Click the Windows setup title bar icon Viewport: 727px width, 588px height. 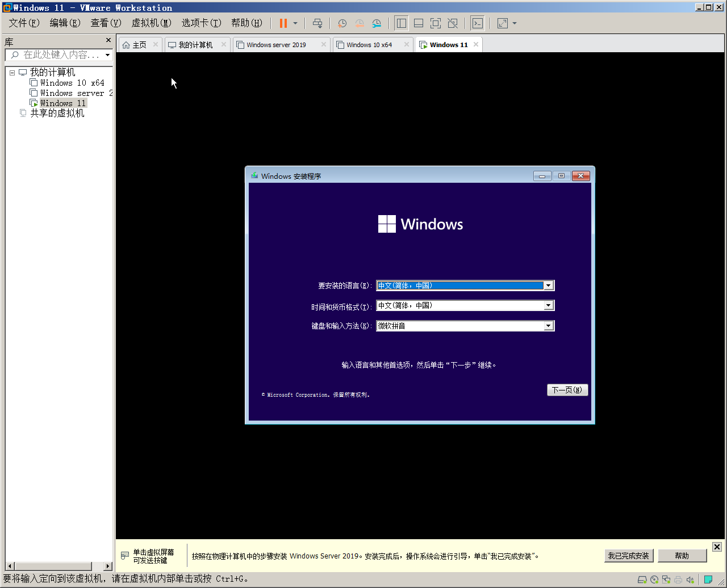(x=254, y=176)
